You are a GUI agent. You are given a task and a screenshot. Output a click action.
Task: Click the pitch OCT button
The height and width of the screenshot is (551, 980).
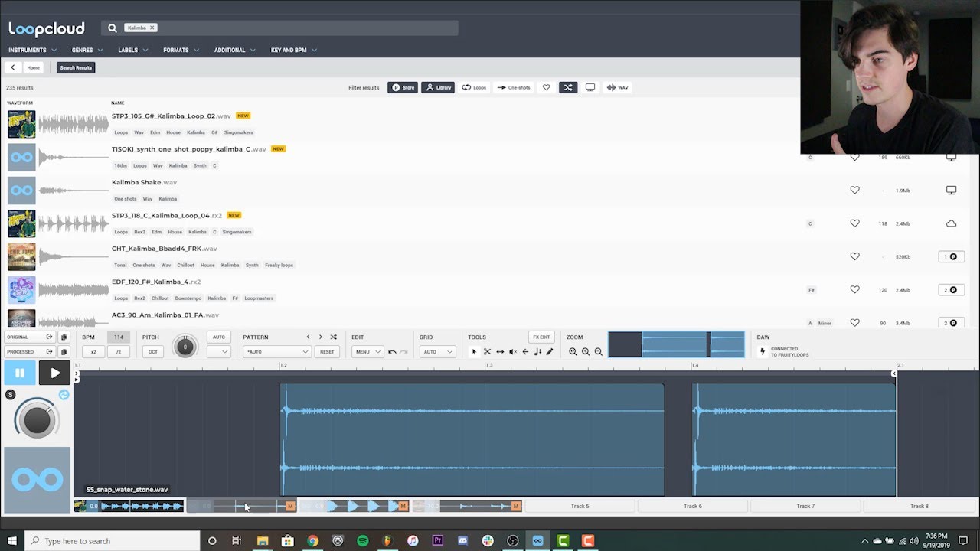point(153,352)
